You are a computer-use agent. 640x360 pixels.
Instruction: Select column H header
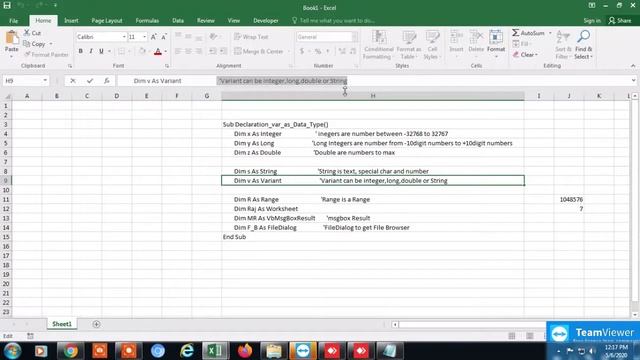point(373,96)
